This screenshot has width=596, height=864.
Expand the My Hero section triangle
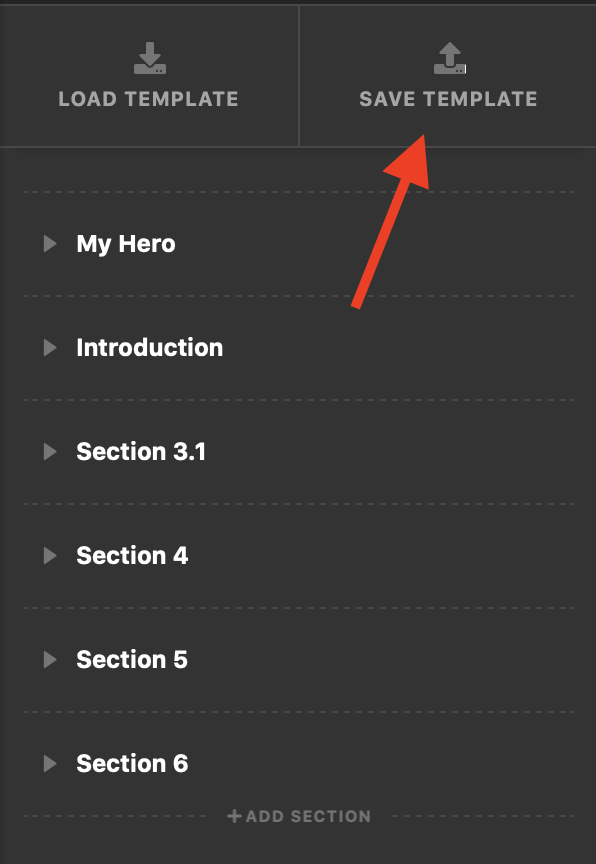[50, 244]
